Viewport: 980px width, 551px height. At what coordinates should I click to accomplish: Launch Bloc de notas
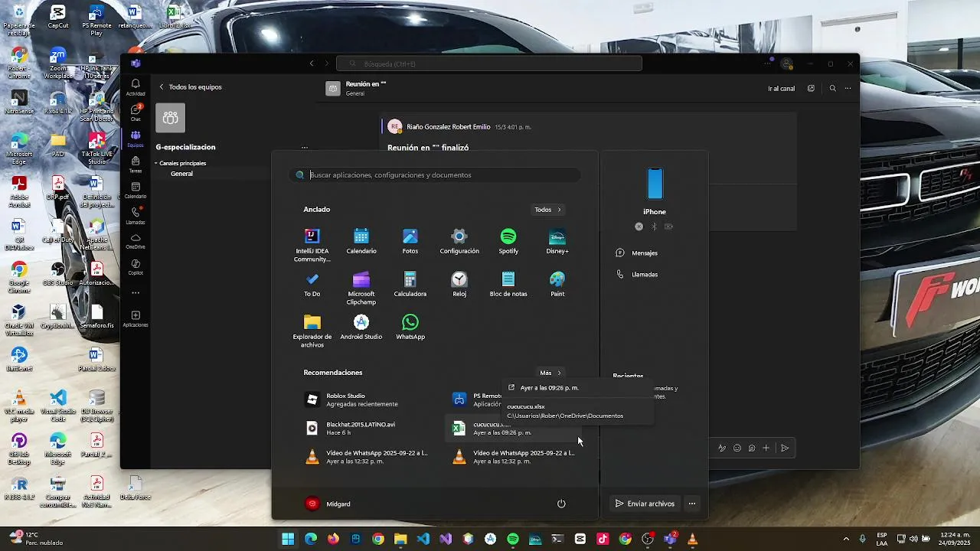tap(508, 284)
